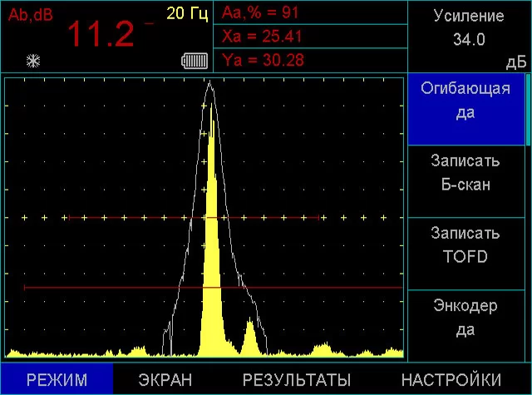Open the РЕЖИМ menu tab
This screenshot has height=395, width=532.
click(57, 379)
